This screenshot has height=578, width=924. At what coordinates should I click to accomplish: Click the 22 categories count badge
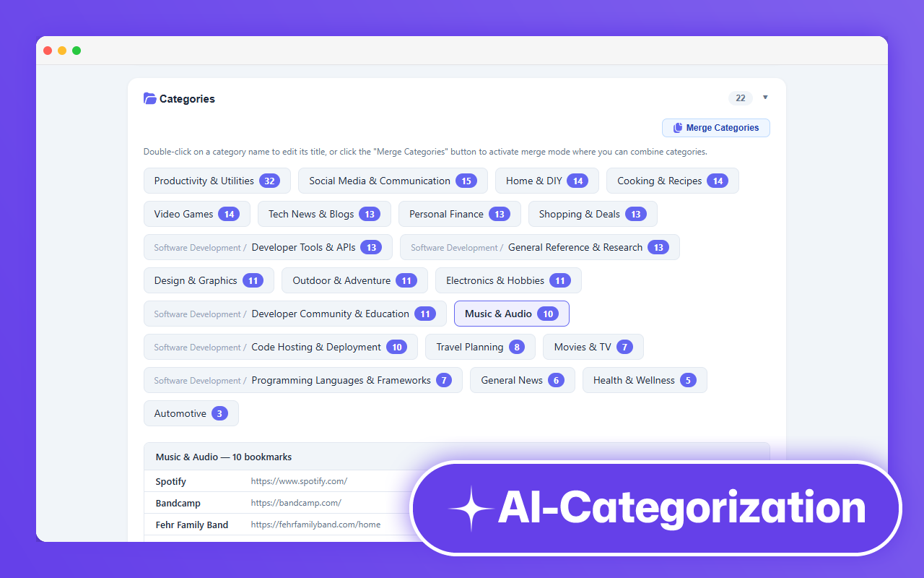click(x=740, y=98)
